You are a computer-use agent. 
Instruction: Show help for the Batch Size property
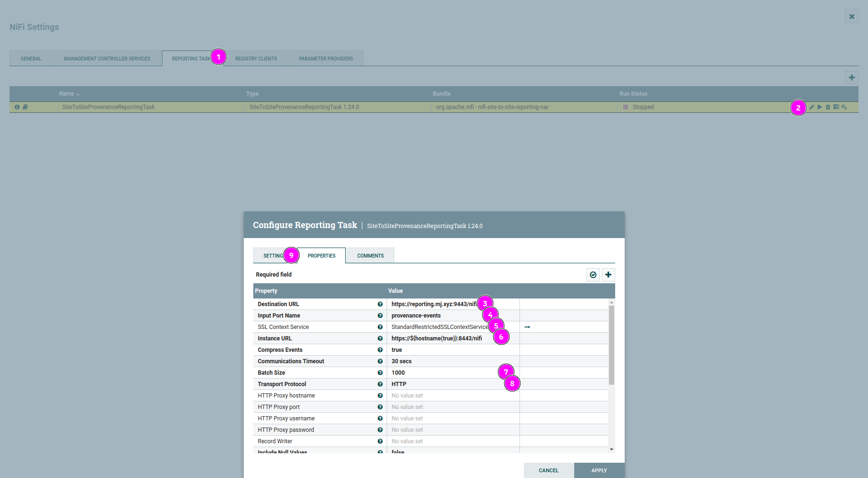click(380, 373)
